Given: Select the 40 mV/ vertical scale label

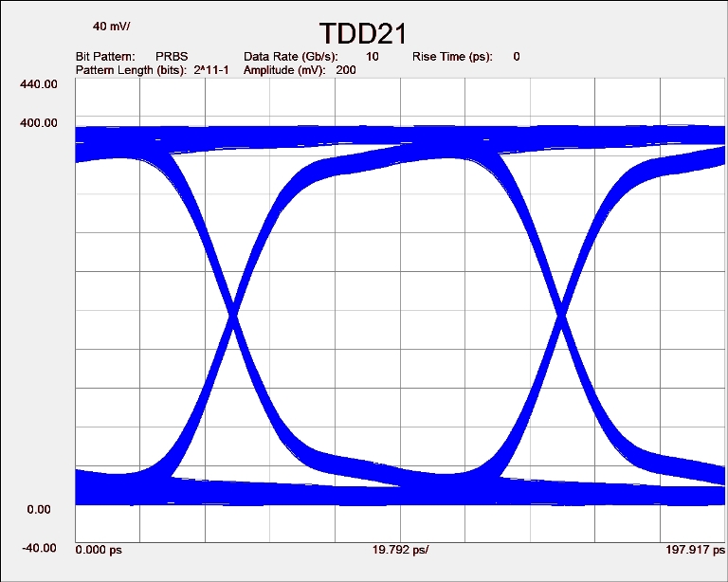Looking at the screenshot, I should click(x=112, y=26).
